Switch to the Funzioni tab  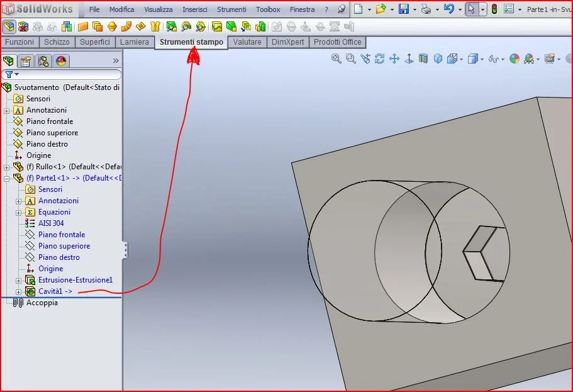(19, 42)
